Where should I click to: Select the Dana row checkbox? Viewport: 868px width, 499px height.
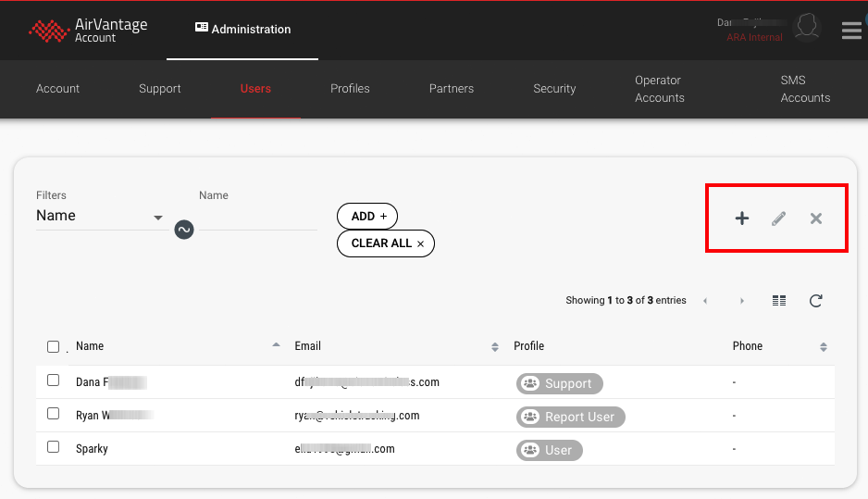click(53, 380)
